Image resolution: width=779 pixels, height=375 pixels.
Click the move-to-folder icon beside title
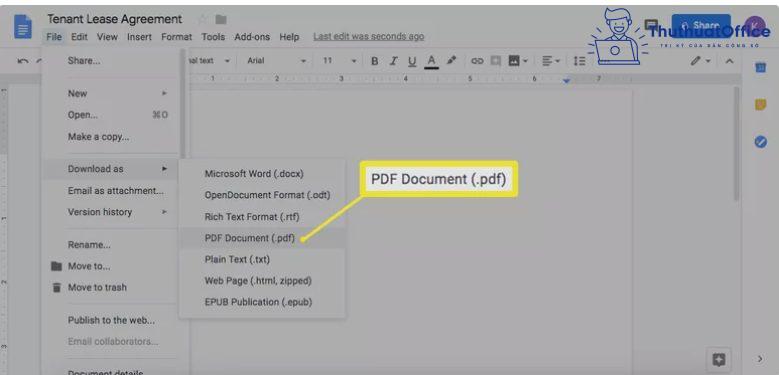[221, 20]
